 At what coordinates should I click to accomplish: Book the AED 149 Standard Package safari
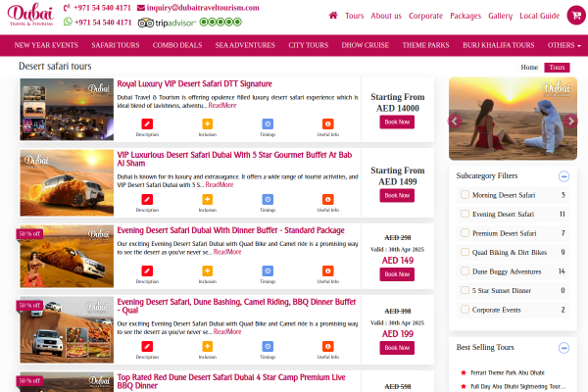[397, 274]
